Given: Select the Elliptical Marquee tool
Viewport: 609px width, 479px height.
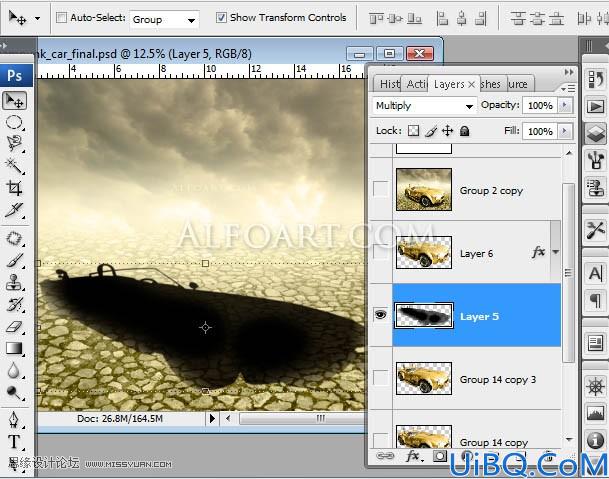Looking at the screenshot, I should click(x=14, y=122).
